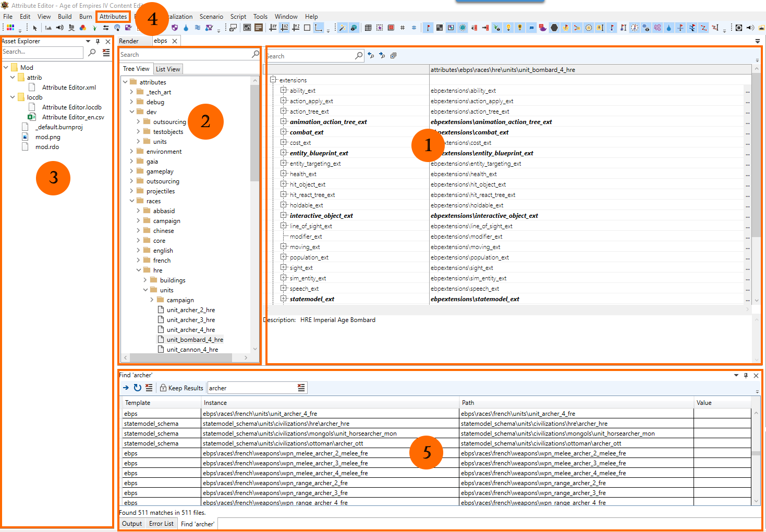Screen dimensions: 766x532
Task: Click the magnifier in ebps tree search box
Action: 256,54
